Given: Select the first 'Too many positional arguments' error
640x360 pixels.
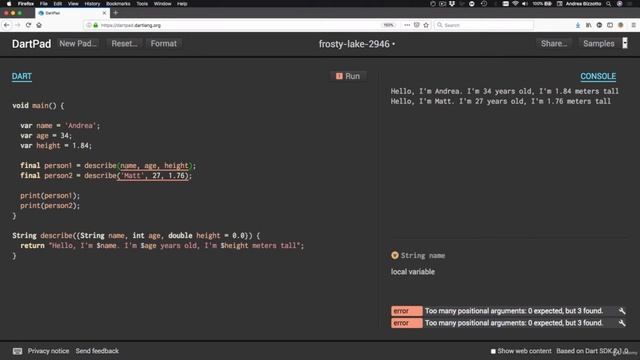Looking at the screenshot, I should click(509, 311).
